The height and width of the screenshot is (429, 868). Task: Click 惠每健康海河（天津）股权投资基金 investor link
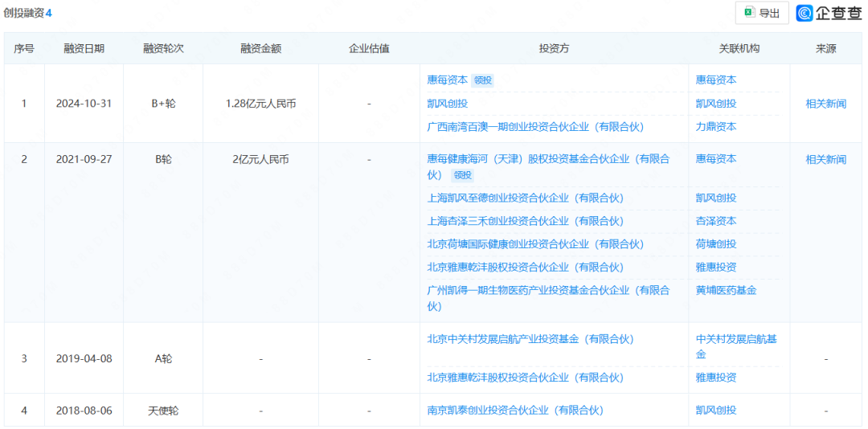click(547, 160)
